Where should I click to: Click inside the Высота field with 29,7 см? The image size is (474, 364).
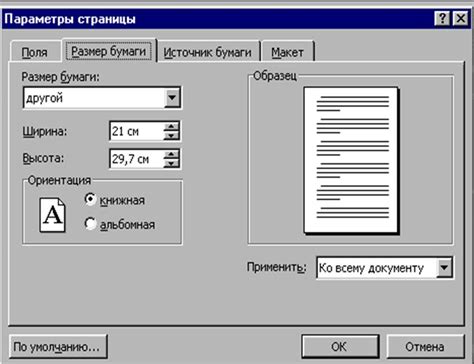pyautogui.click(x=136, y=159)
